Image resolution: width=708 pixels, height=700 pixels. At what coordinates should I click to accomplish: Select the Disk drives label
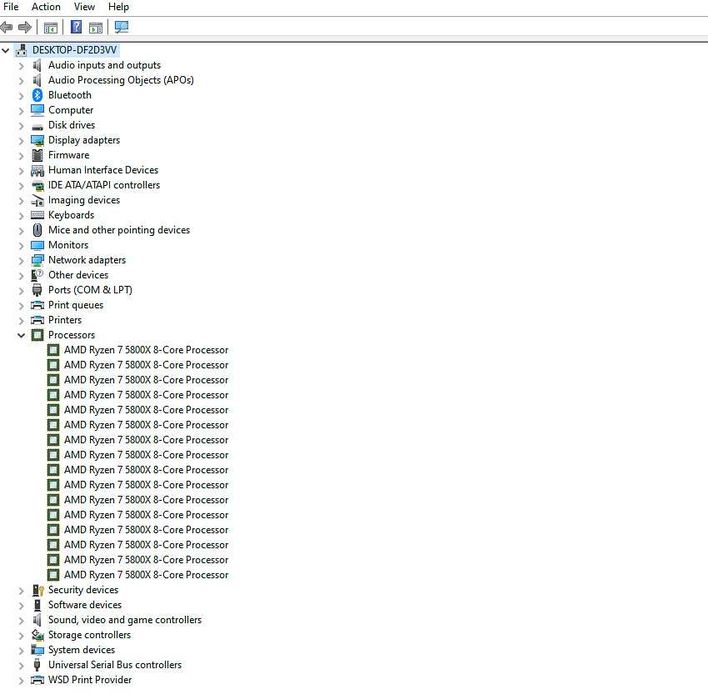pos(72,125)
